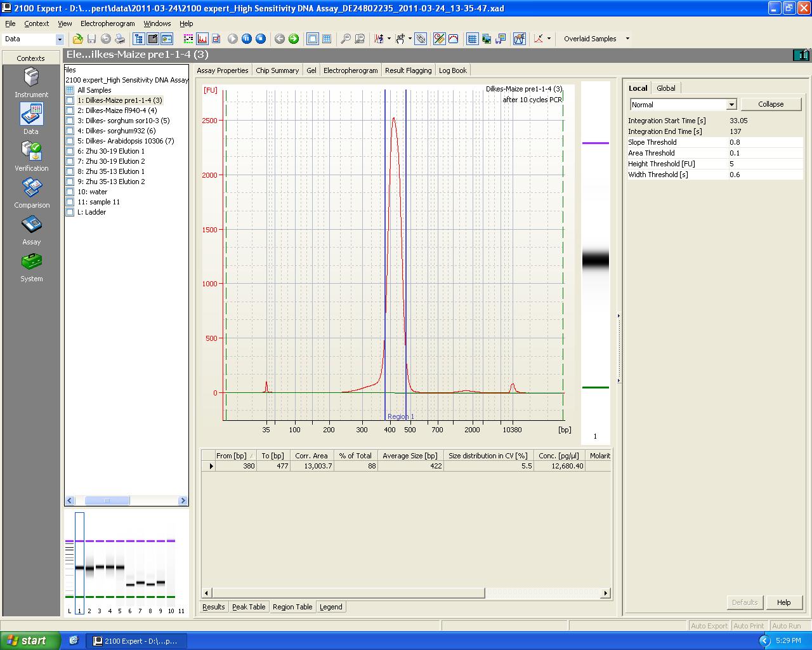Click the grid view icon

(326, 39)
